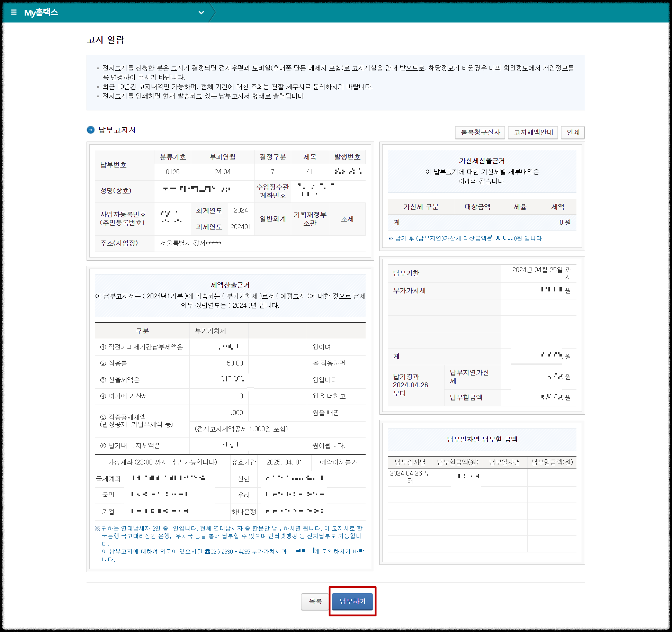Click the 고지 열람 page heading
This screenshot has width=672, height=632.
pos(106,40)
